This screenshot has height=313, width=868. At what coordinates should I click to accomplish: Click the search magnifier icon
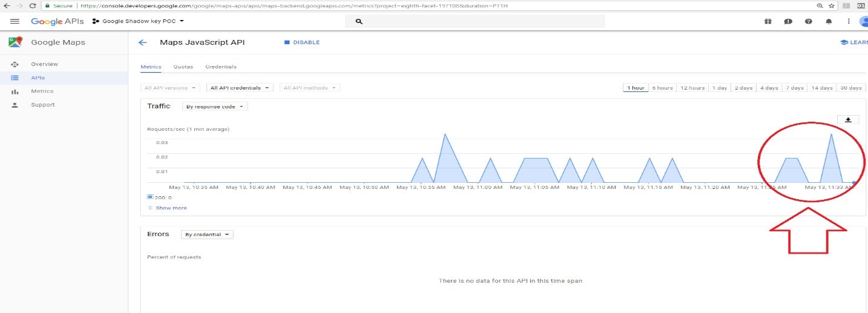[359, 21]
